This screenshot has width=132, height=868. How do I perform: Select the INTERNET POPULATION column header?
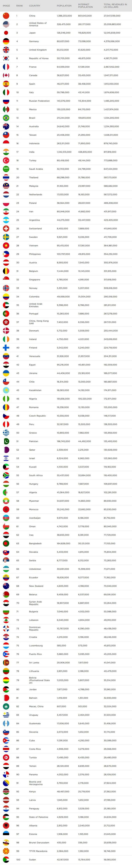[x=85, y=6]
